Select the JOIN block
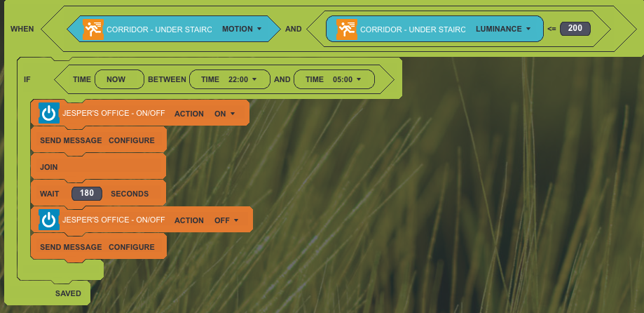The height and width of the screenshot is (313, 644). [x=49, y=167]
